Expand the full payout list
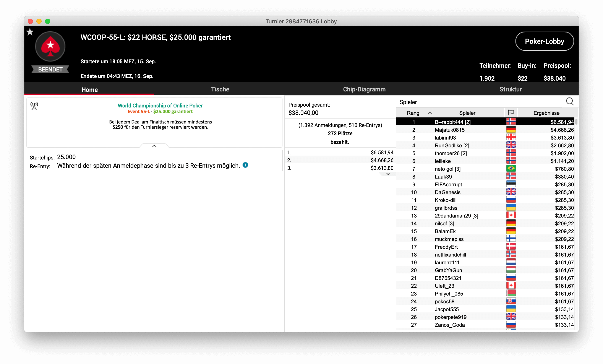This screenshot has height=364, width=603. (388, 174)
